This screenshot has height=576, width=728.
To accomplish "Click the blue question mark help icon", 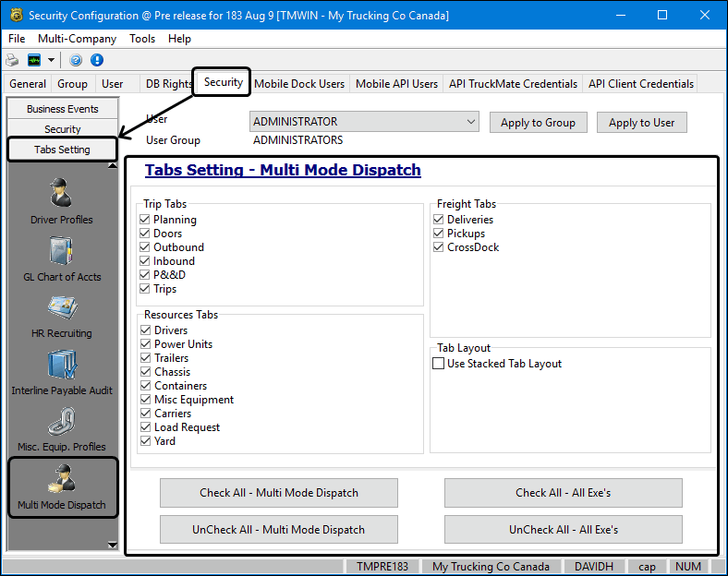I will (x=76, y=60).
